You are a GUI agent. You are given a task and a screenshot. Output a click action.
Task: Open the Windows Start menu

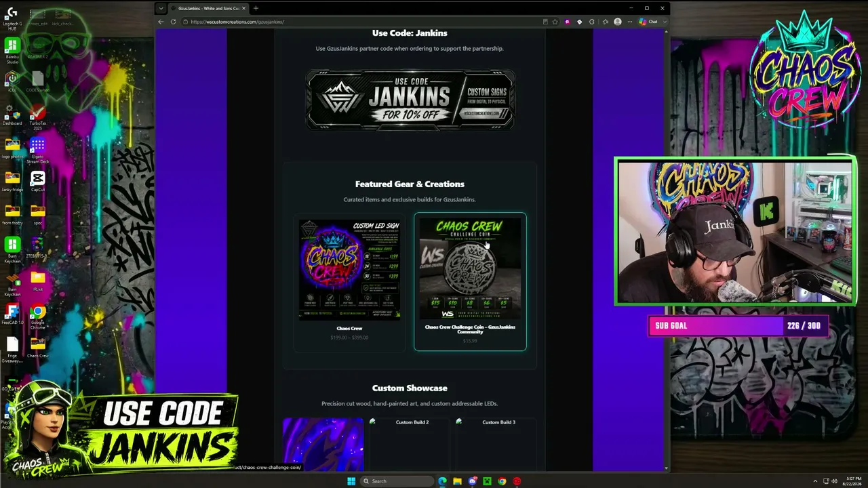click(x=351, y=481)
